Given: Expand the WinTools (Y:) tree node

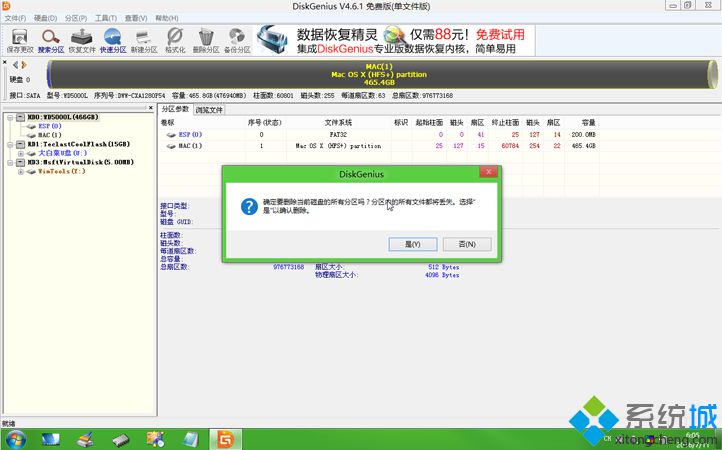Looking at the screenshot, I should pyautogui.click(x=21, y=172).
